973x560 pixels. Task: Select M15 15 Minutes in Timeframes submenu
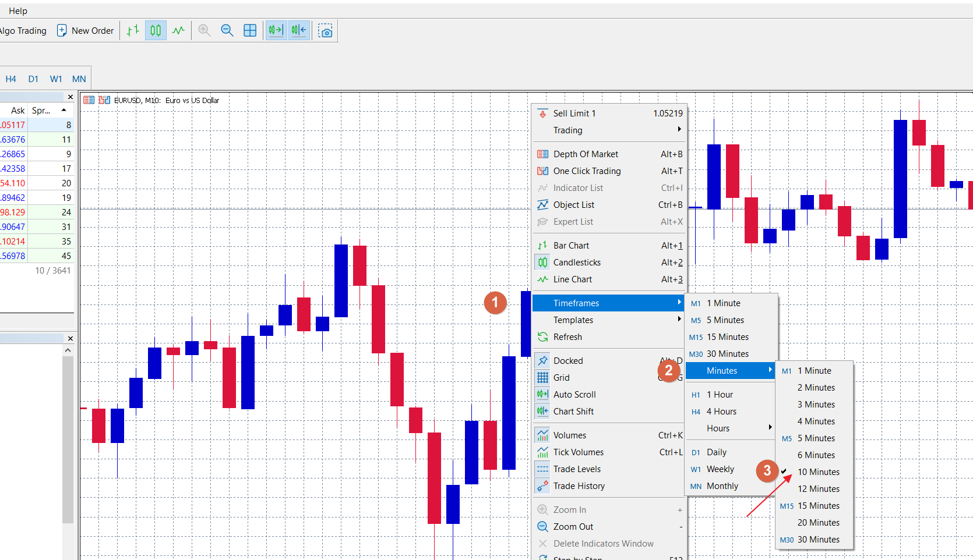click(731, 337)
